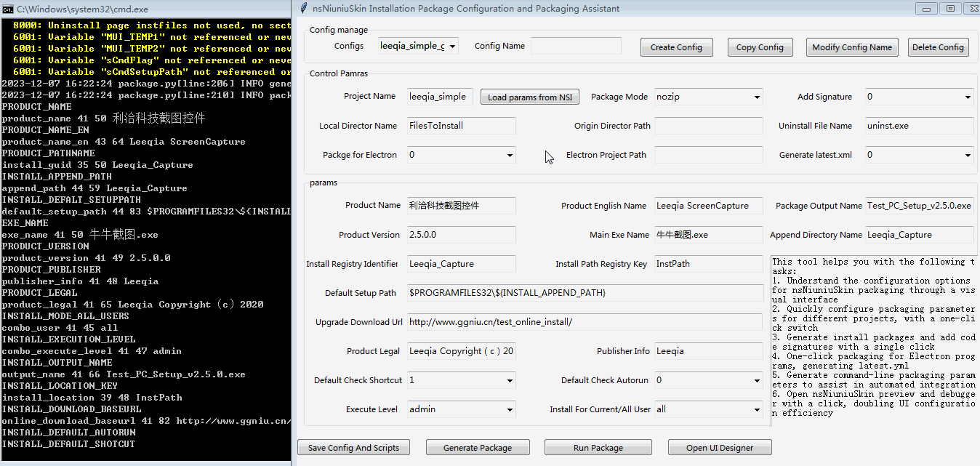This screenshot has width=980, height=466.
Task: Click the Main Exe Name field
Action: click(x=709, y=235)
